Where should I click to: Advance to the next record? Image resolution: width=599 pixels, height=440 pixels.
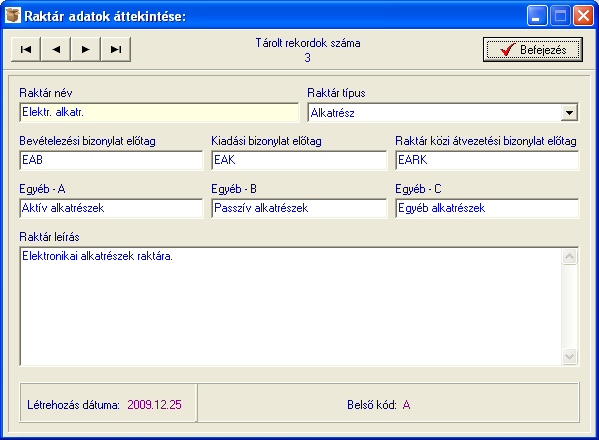(x=86, y=49)
